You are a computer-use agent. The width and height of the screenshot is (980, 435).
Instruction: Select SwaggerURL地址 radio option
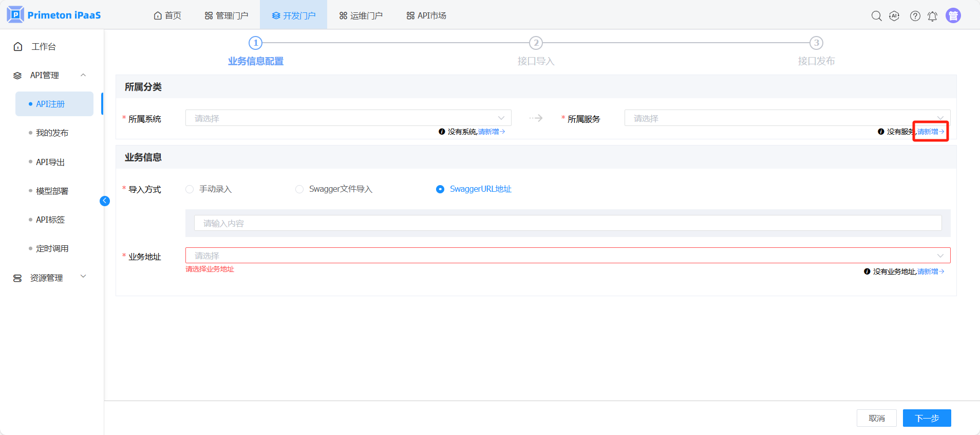click(440, 189)
